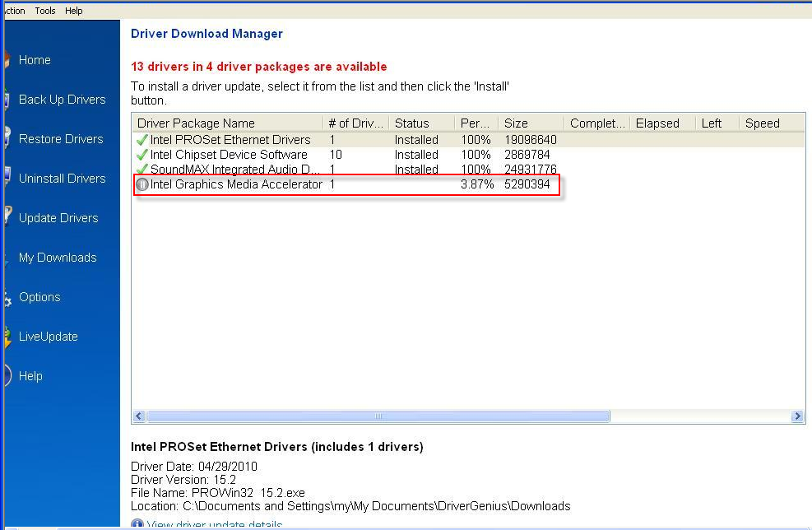This screenshot has width=812, height=530.
Task: Open My Downloads section
Action: pyautogui.click(x=58, y=258)
